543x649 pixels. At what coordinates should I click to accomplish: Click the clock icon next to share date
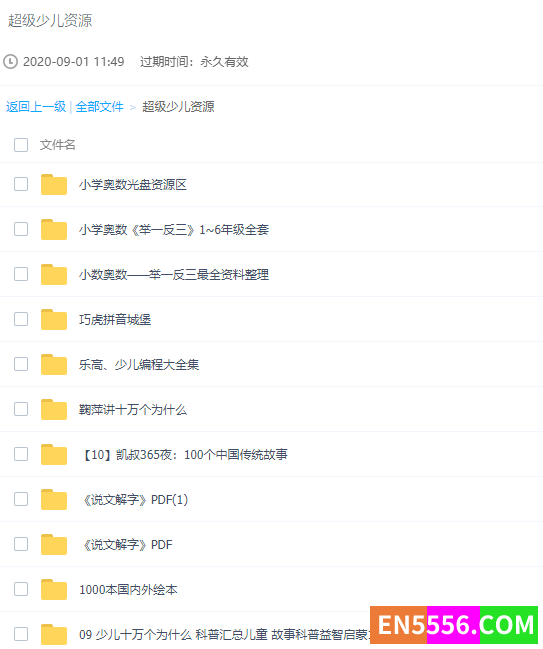pyautogui.click(x=10, y=62)
